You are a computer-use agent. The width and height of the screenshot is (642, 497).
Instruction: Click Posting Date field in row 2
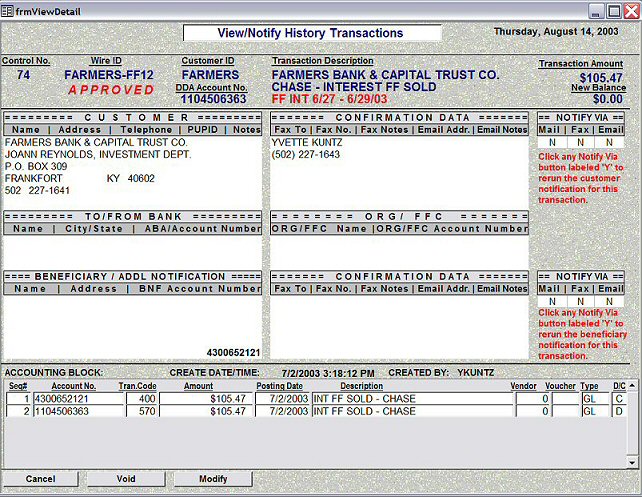click(283, 411)
